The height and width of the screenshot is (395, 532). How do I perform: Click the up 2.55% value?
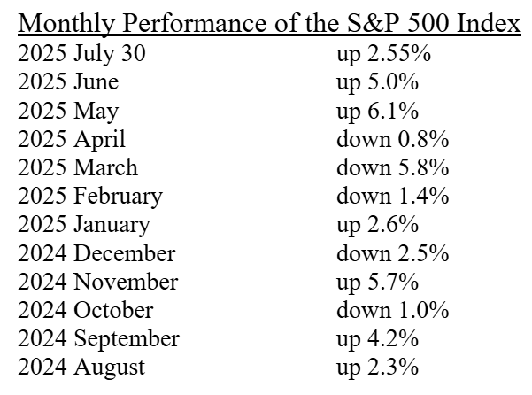pyautogui.click(x=383, y=53)
